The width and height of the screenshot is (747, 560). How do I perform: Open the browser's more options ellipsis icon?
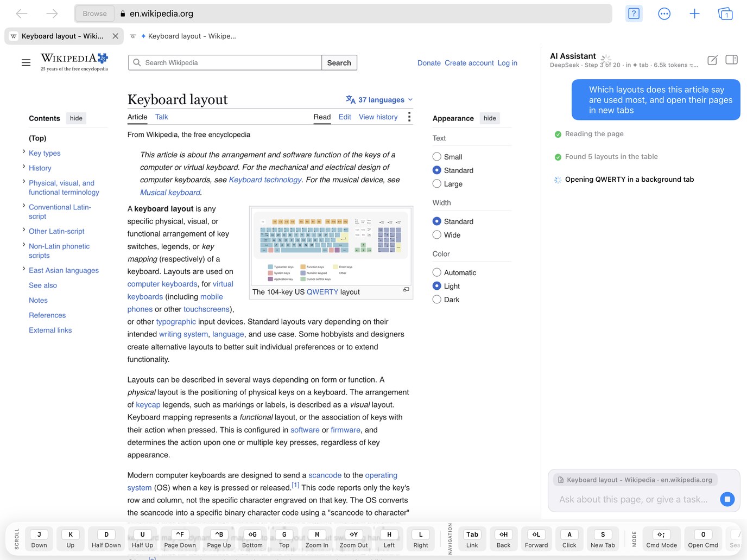coord(664,14)
